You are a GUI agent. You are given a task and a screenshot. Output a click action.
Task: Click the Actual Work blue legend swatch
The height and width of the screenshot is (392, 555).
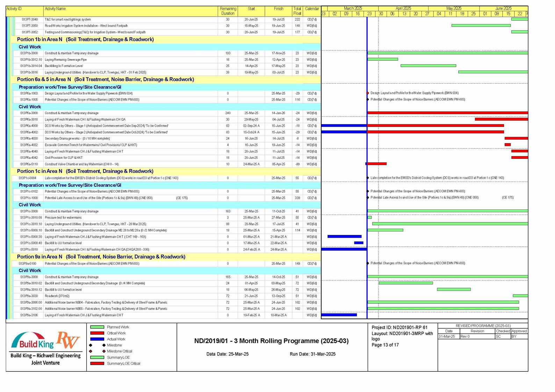97,339
